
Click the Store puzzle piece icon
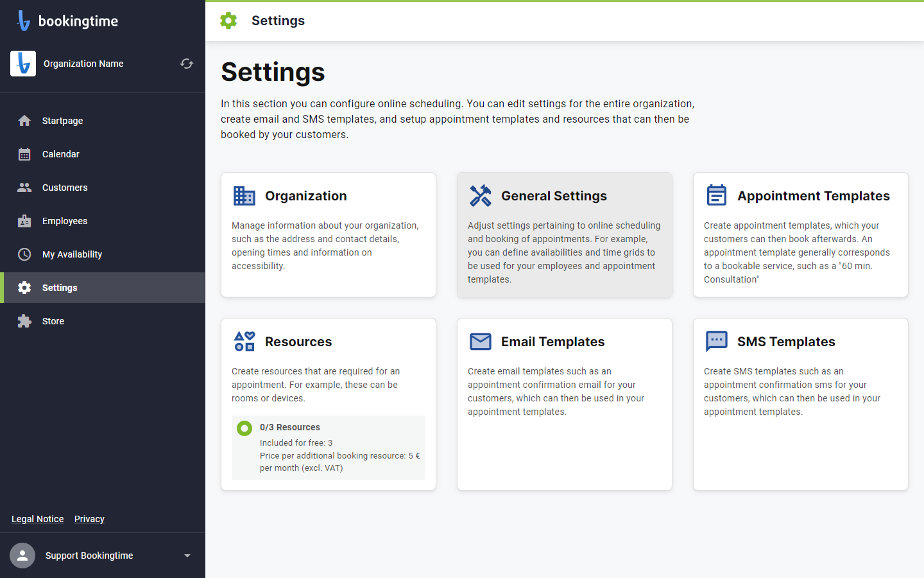tap(24, 321)
